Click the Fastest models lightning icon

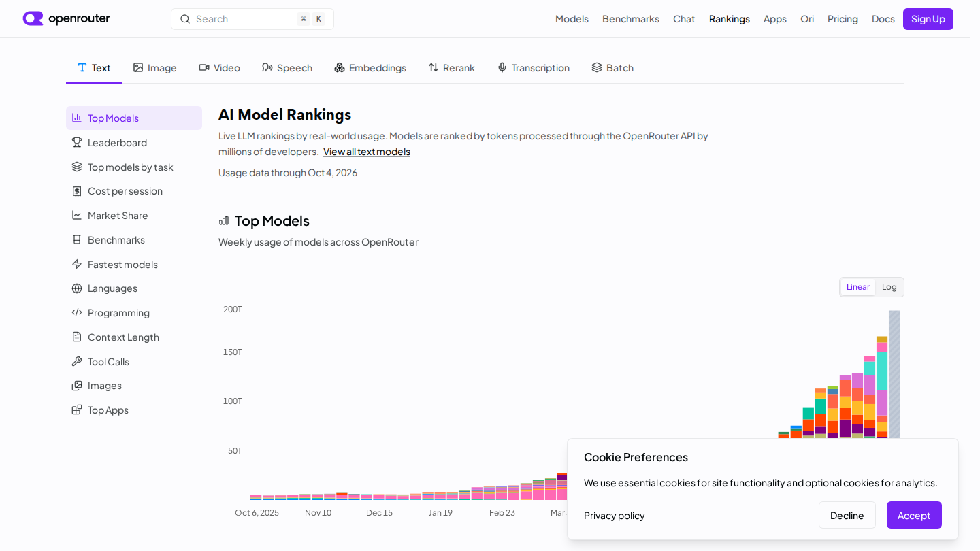(x=77, y=264)
